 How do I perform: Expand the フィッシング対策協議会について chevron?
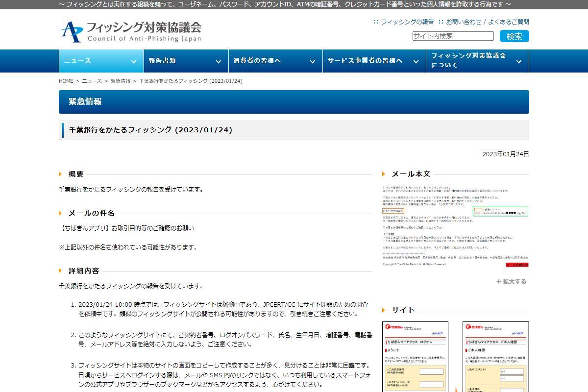519,61
